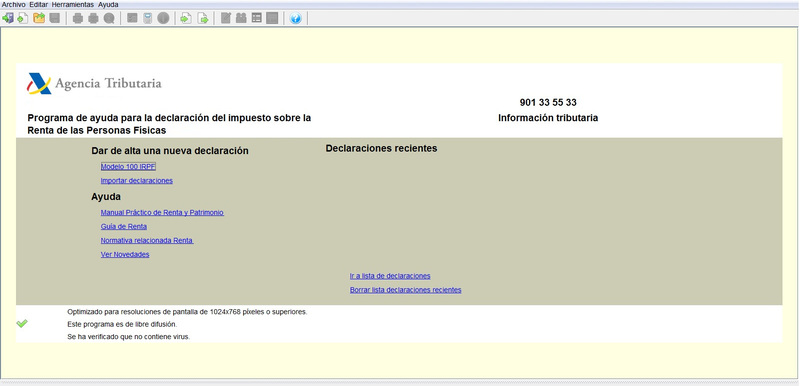Screen dimensions: 800x386
Task: Click the green checkmark verification icon
Action: pyautogui.click(x=22, y=323)
